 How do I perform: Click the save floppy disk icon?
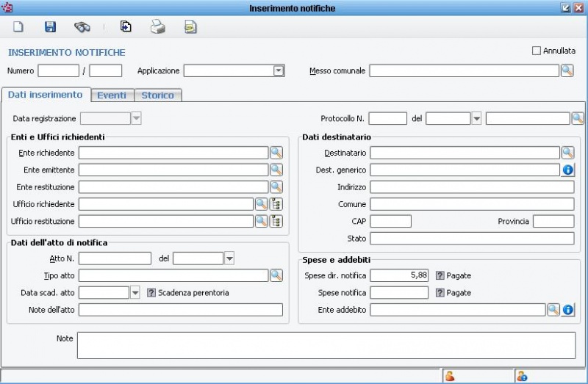click(x=50, y=27)
